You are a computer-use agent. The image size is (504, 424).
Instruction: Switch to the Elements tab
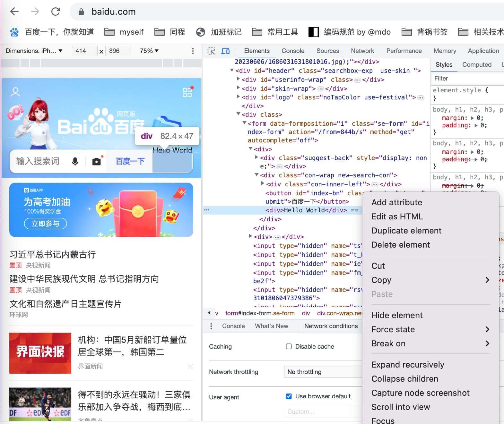pos(257,51)
